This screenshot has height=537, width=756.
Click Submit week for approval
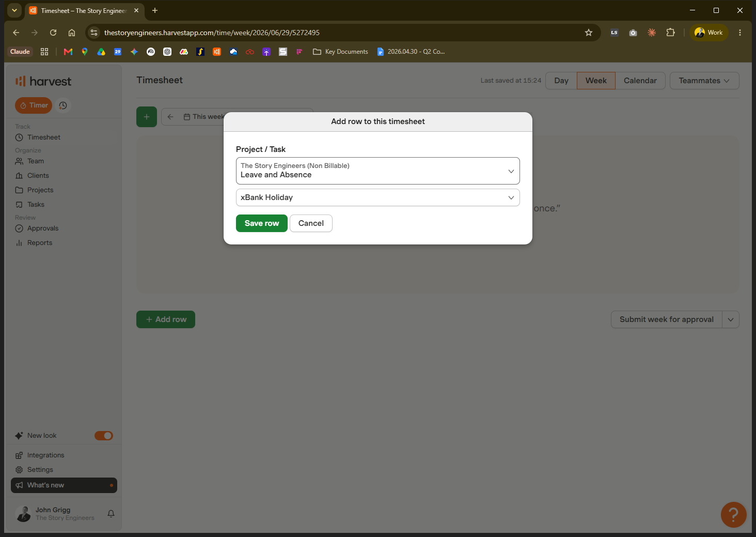point(667,319)
